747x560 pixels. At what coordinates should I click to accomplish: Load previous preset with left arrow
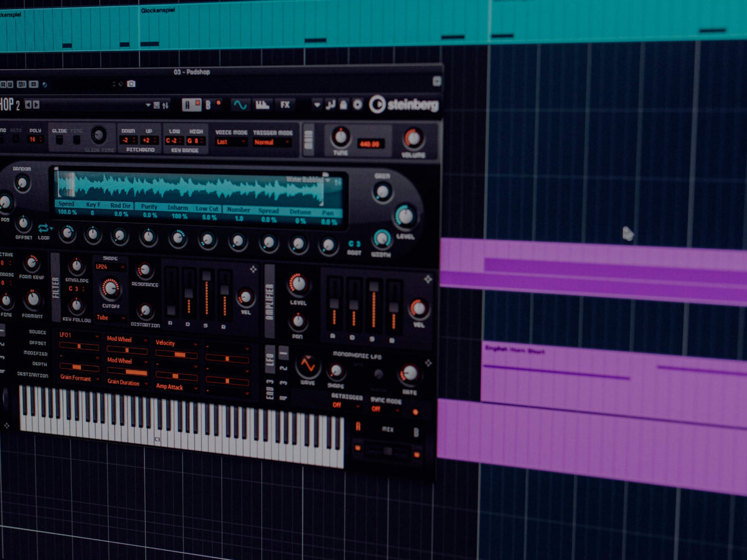[28, 105]
